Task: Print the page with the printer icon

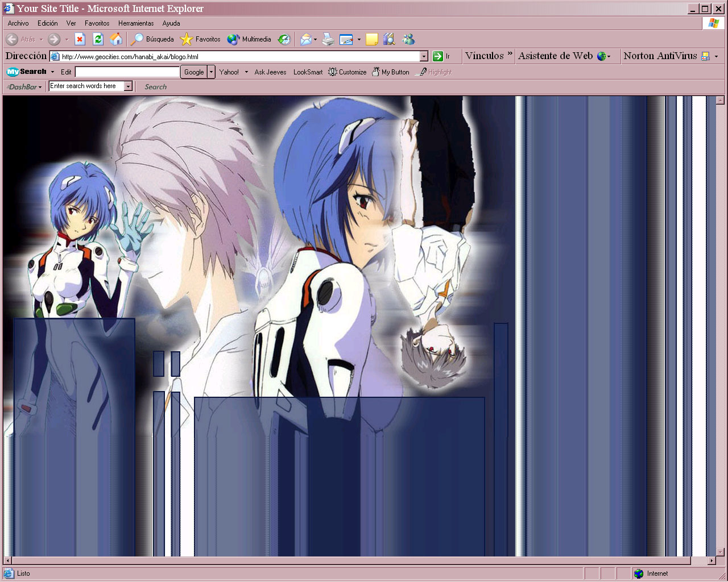Action: [x=328, y=39]
